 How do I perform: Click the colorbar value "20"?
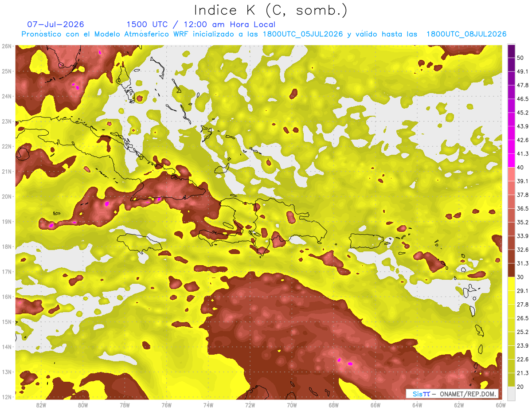tap(521, 387)
